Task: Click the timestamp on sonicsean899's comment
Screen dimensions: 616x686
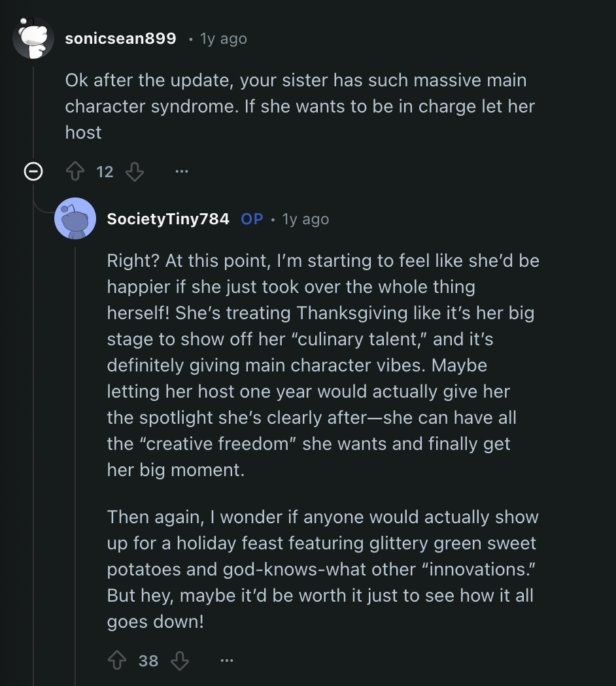Action: coord(224,39)
